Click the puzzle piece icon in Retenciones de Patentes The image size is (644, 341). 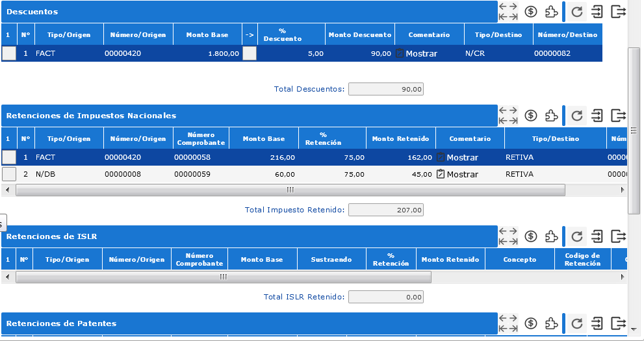(x=551, y=323)
